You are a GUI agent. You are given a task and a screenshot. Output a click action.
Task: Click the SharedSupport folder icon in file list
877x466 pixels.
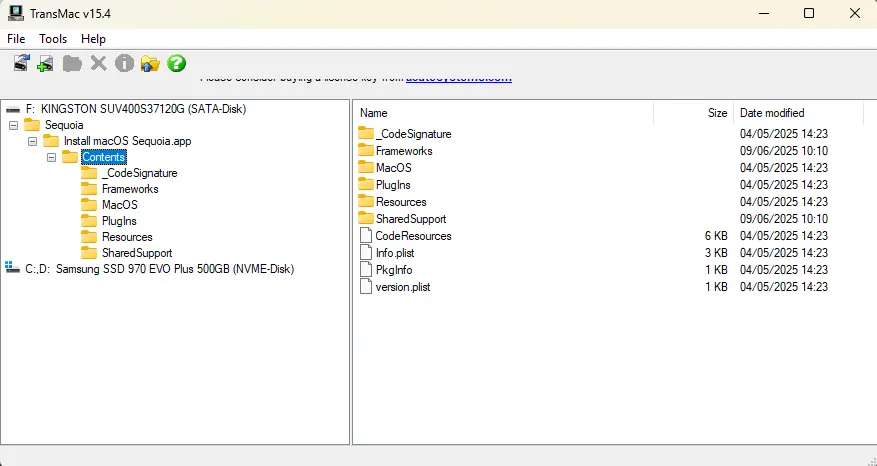point(366,218)
